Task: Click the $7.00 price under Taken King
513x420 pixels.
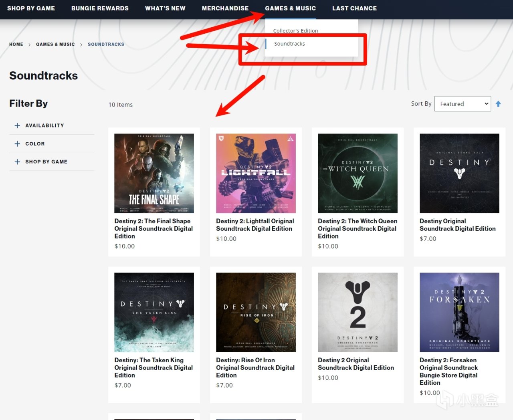Action: point(123,385)
